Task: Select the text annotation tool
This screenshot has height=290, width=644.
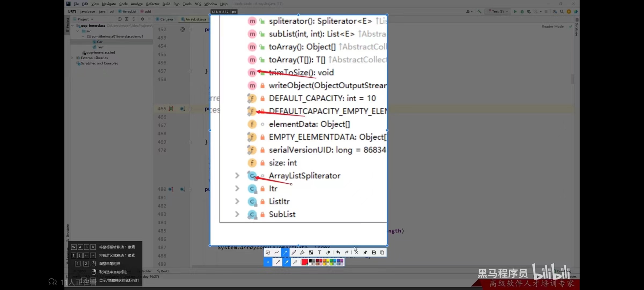Action: tap(319, 252)
